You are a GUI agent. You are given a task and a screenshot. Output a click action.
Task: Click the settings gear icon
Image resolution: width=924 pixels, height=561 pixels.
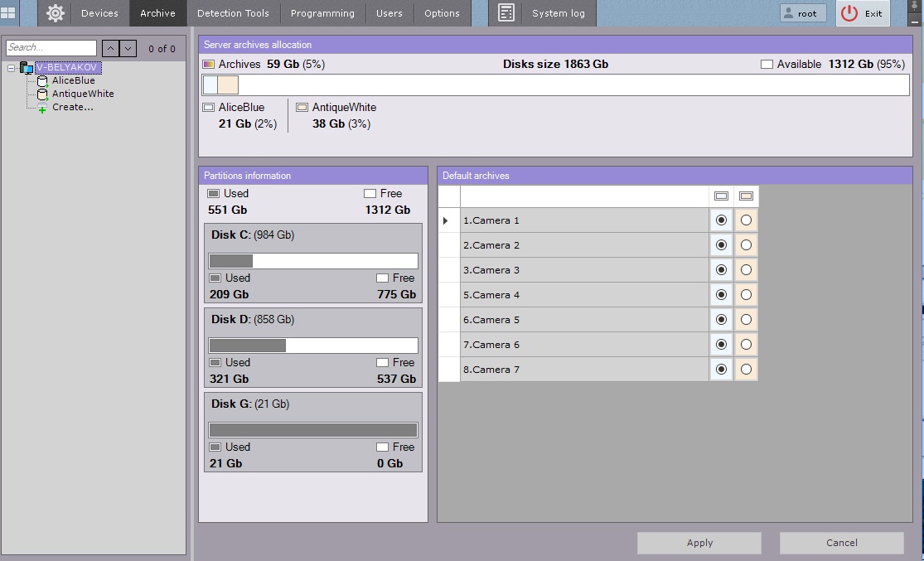(56, 13)
